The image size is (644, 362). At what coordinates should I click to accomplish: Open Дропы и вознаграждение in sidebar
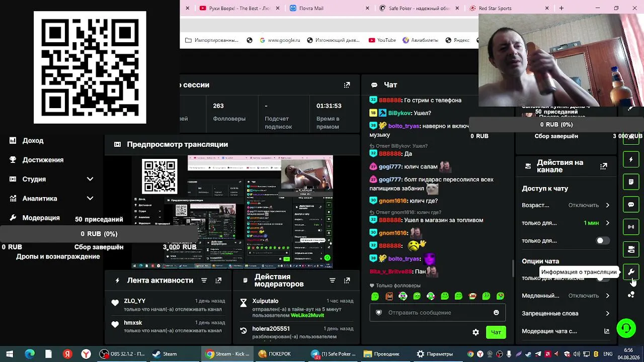pos(58,256)
